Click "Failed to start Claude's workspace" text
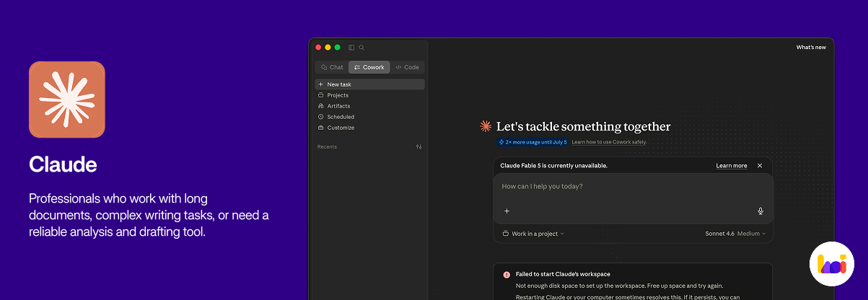This screenshot has height=300, width=868. pos(563,274)
